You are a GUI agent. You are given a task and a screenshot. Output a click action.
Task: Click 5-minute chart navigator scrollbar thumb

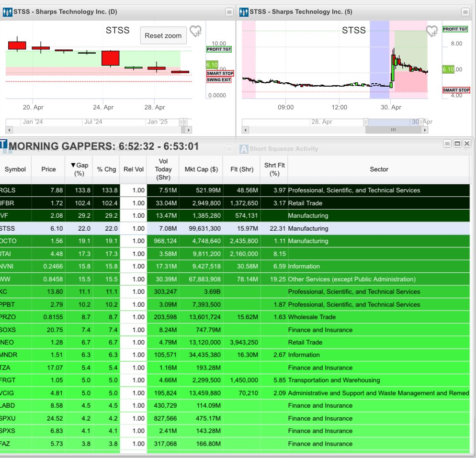click(x=394, y=130)
